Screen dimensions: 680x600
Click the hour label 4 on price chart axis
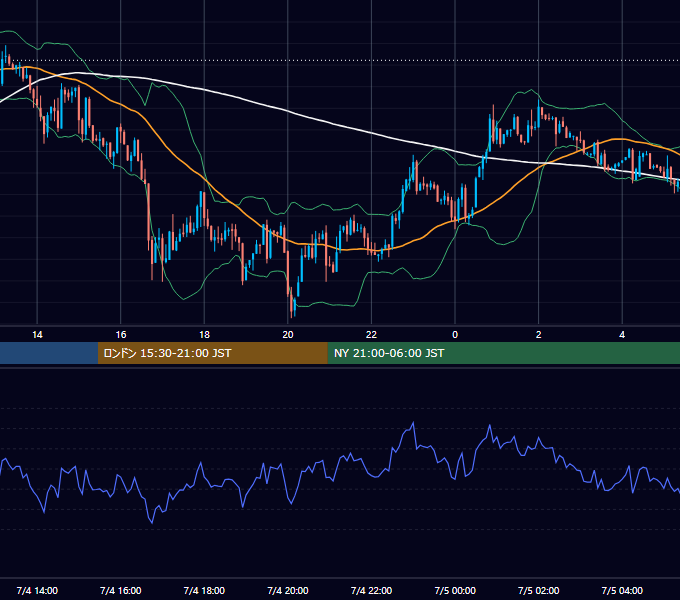point(622,335)
